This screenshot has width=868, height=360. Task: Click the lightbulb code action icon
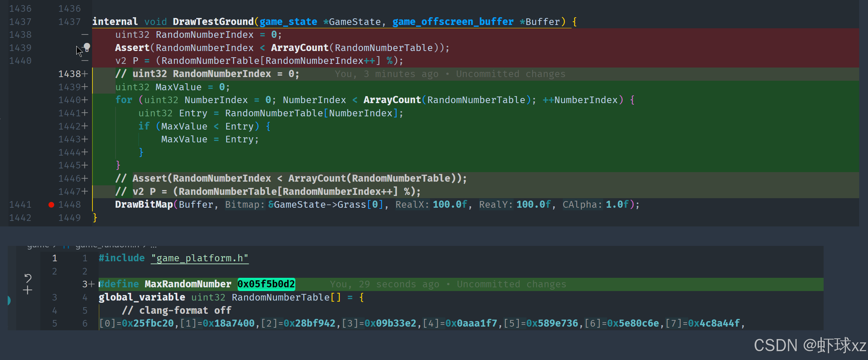point(87,47)
